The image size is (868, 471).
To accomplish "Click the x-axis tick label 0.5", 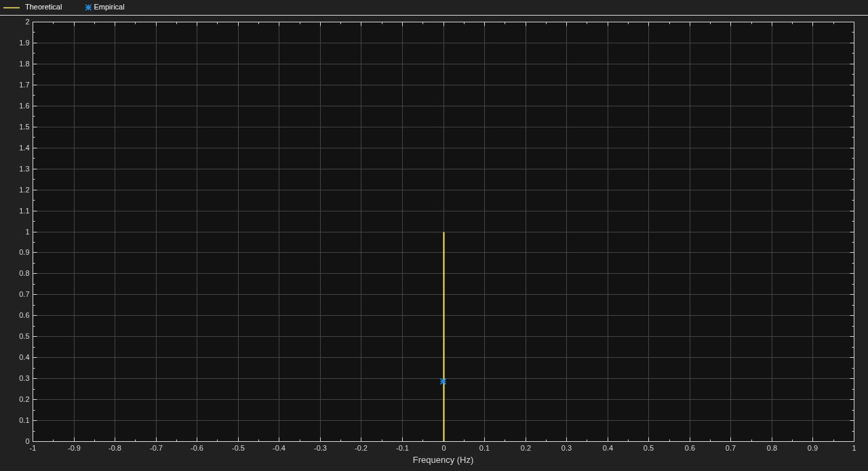I will tap(648, 448).
